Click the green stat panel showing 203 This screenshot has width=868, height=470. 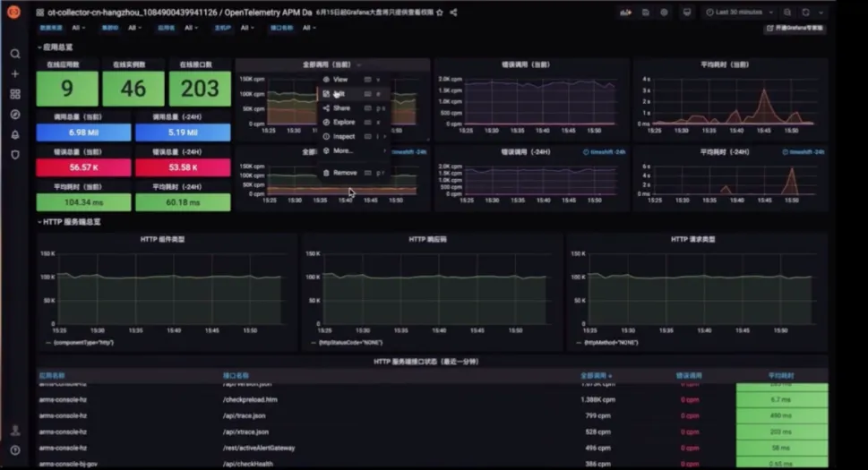coord(200,89)
